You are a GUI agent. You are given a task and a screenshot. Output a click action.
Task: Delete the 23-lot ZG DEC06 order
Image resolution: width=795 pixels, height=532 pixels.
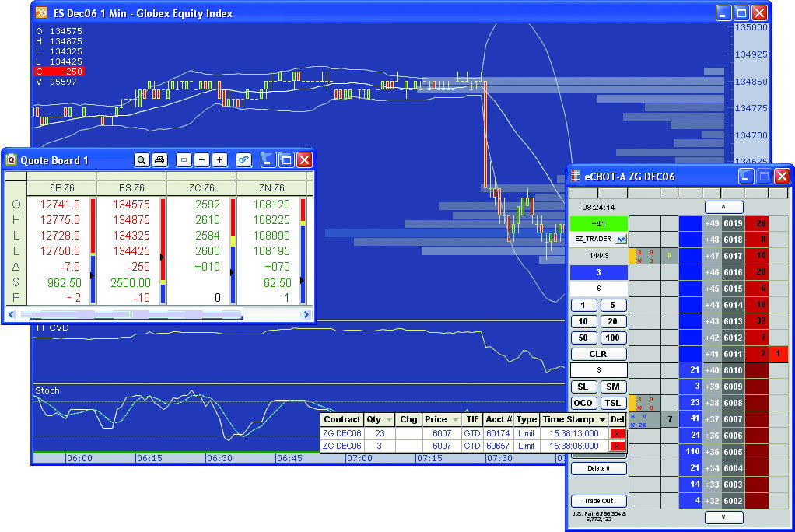coord(617,434)
